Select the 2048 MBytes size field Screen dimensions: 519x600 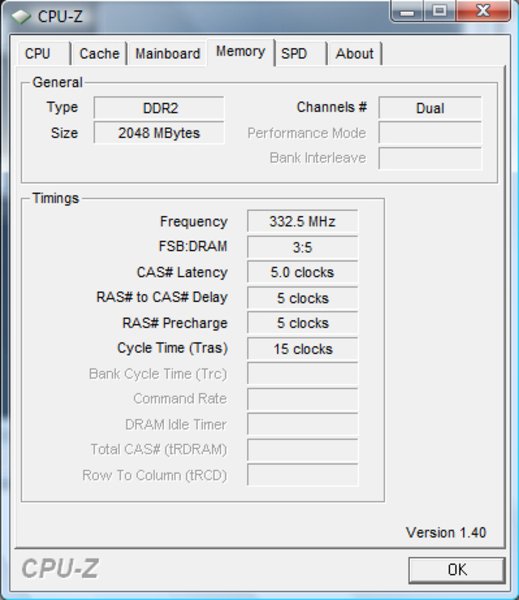point(159,133)
